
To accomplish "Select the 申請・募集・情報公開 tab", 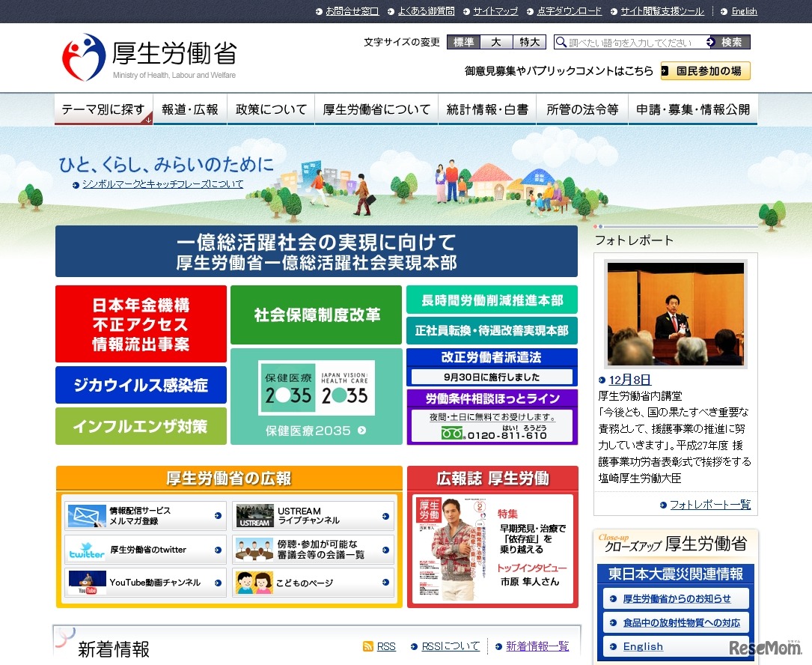I will [692, 109].
